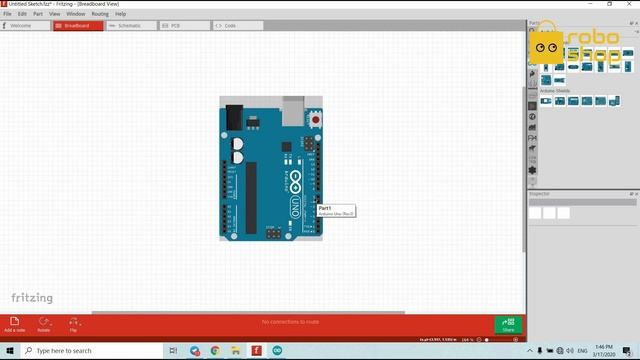Open the View menu
The height and width of the screenshot is (360, 640).
click(54, 14)
